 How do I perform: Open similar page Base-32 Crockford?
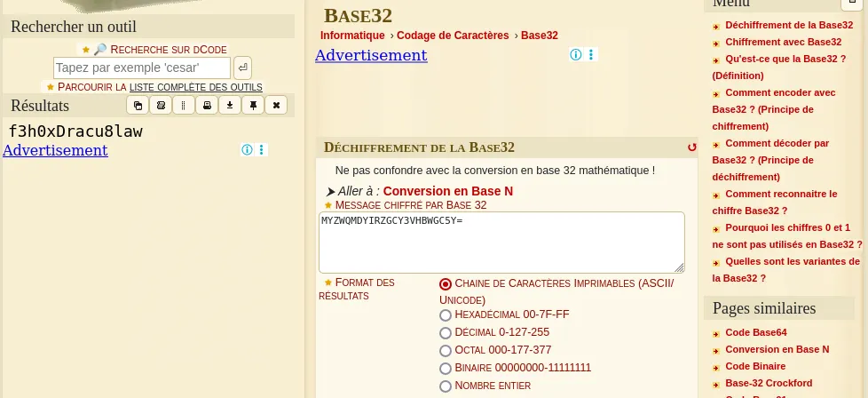pyautogui.click(x=769, y=383)
